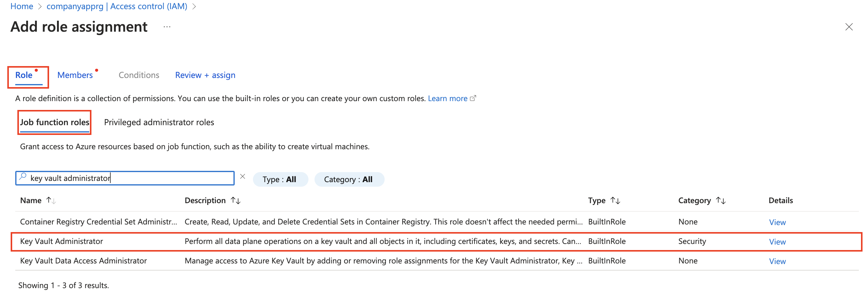Click BuiltInRole type of Key Vault Administrator
This screenshot has height=307, width=868.
(x=607, y=241)
